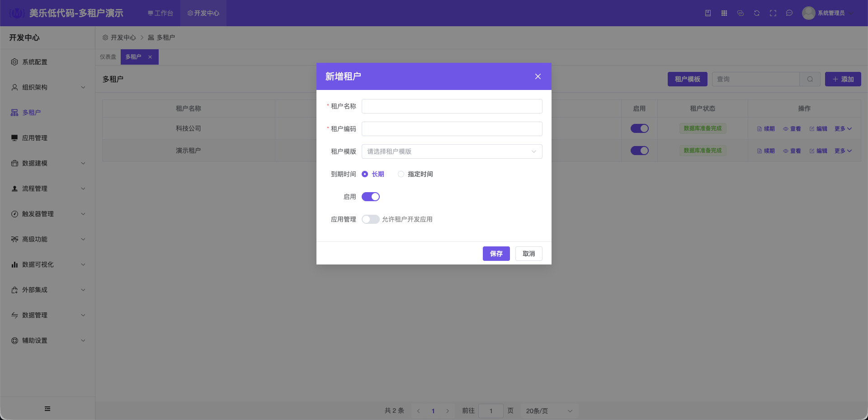Screen dimensions: 868x420
Task: Click 续期 for 演示租户 row
Action: 766,151
